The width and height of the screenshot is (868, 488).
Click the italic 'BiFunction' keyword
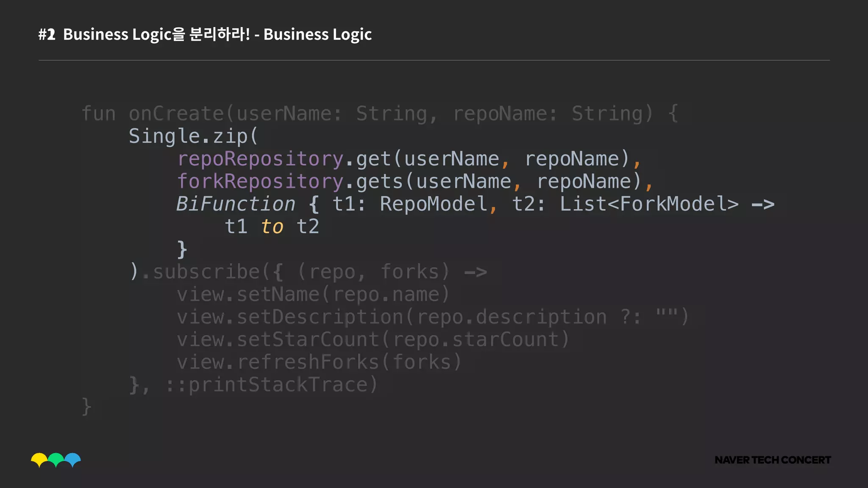pyautogui.click(x=236, y=204)
